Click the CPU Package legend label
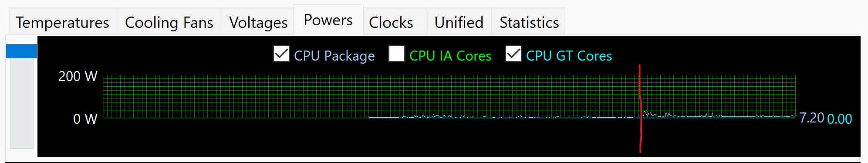This screenshot has width=868, height=163. point(334,56)
